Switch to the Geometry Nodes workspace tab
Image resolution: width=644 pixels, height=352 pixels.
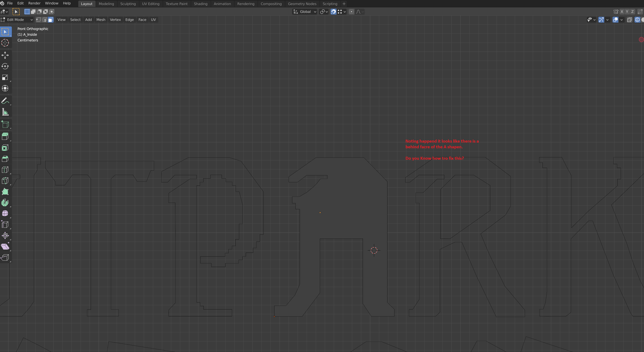point(302,4)
